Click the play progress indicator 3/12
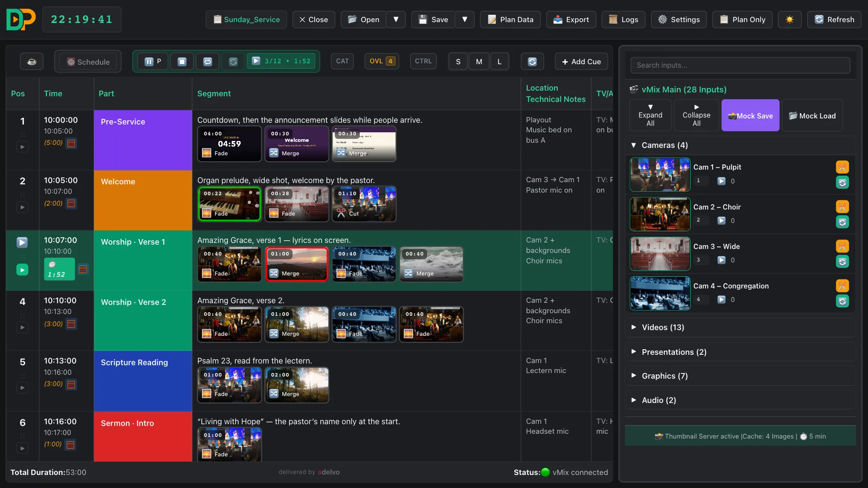This screenshot has height=488, width=868. pos(282,61)
